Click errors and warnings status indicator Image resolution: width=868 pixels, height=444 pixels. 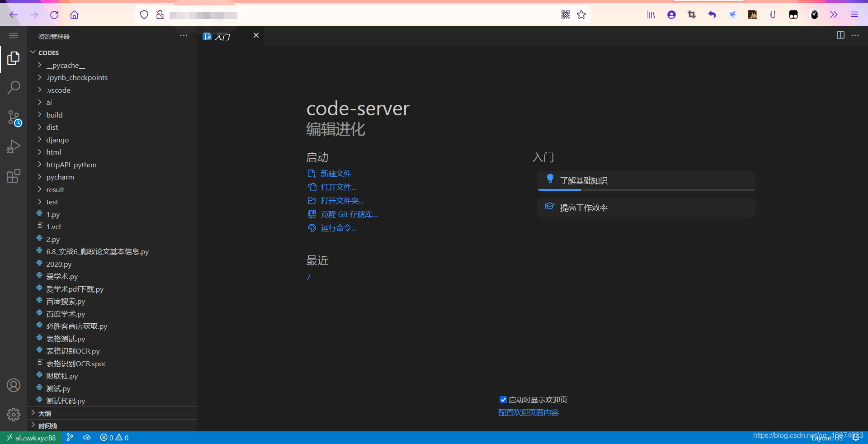coord(114,438)
